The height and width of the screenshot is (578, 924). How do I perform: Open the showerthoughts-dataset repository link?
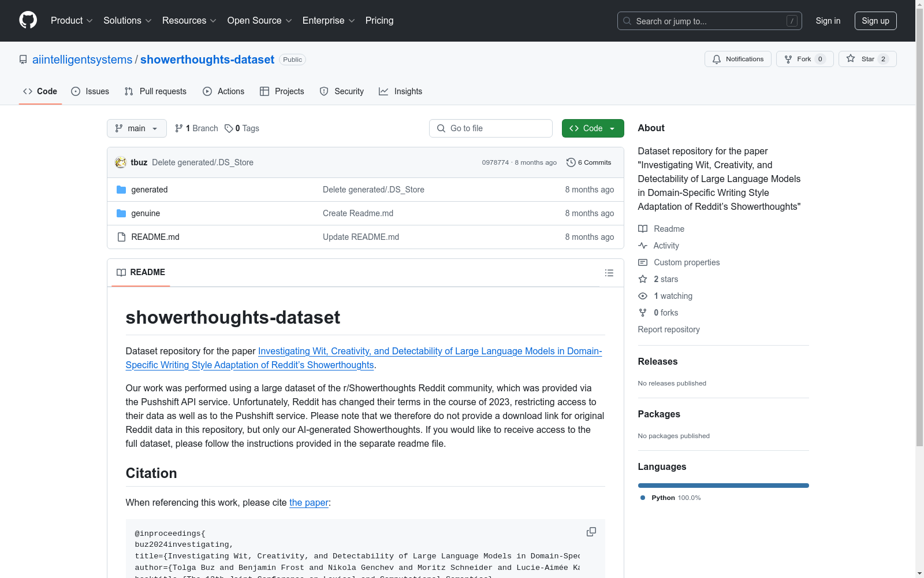point(207,60)
